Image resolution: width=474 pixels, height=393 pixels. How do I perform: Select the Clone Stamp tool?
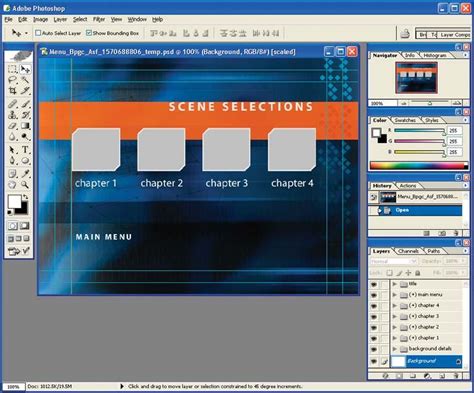(x=12, y=115)
